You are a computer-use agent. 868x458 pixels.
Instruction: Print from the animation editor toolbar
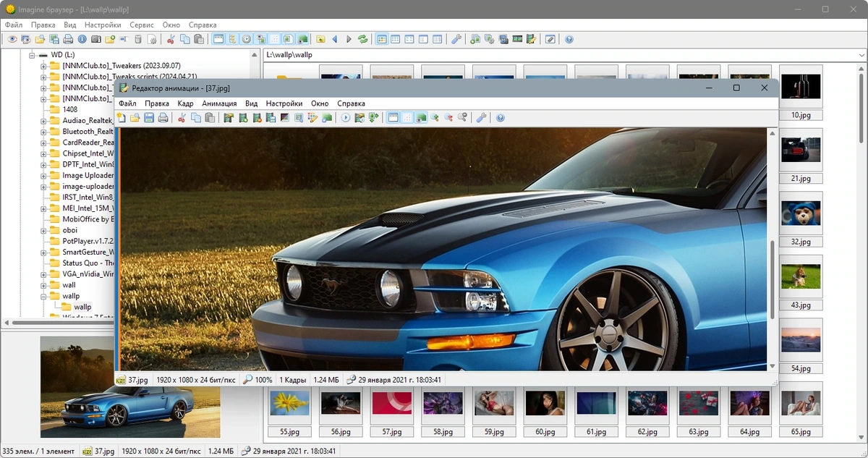click(163, 117)
